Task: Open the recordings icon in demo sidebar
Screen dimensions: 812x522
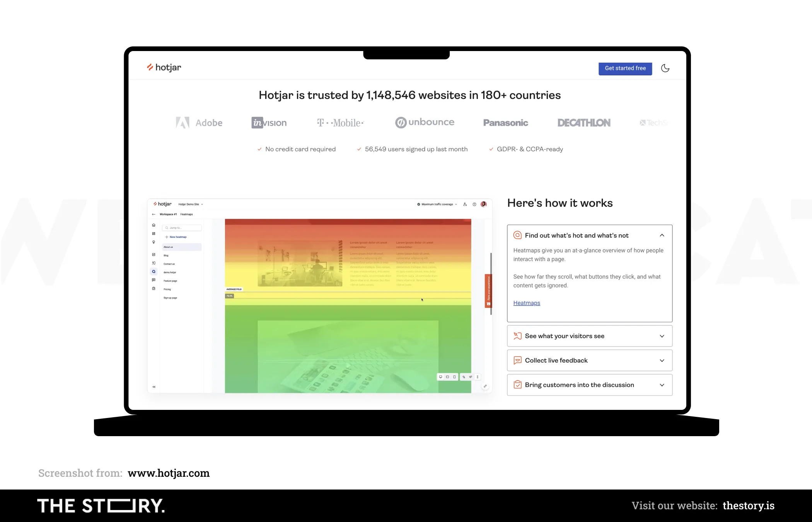Action: click(x=154, y=263)
